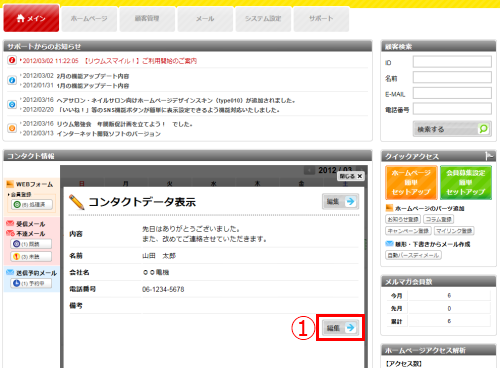
Task: Click the 受信メール envelope icon
Action: click(10, 223)
